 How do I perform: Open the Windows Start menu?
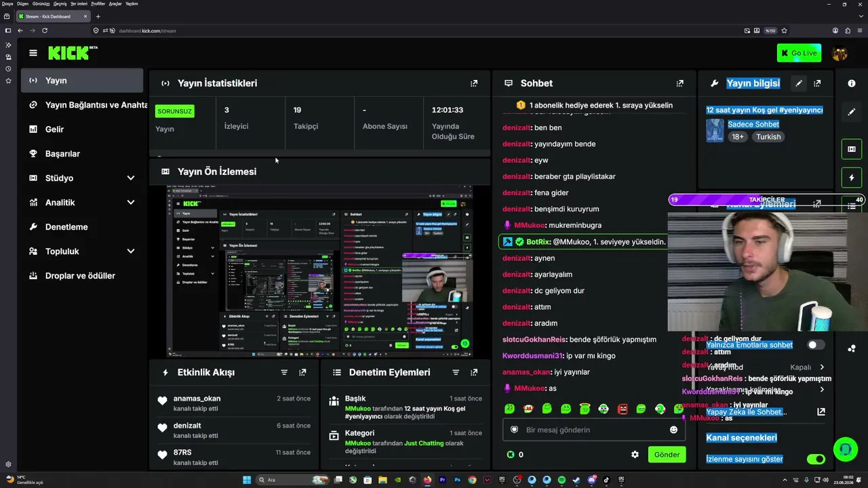pyautogui.click(x=247, y=480)
